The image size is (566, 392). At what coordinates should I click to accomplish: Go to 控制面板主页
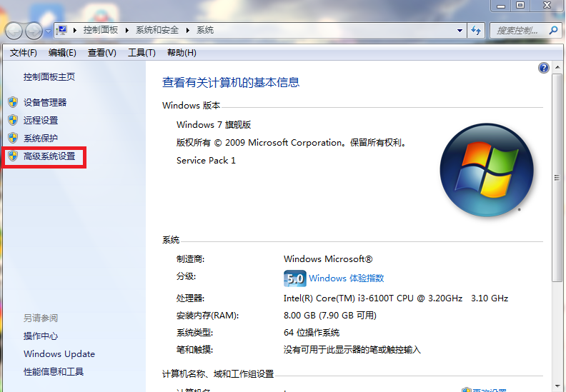coord(49,77)
